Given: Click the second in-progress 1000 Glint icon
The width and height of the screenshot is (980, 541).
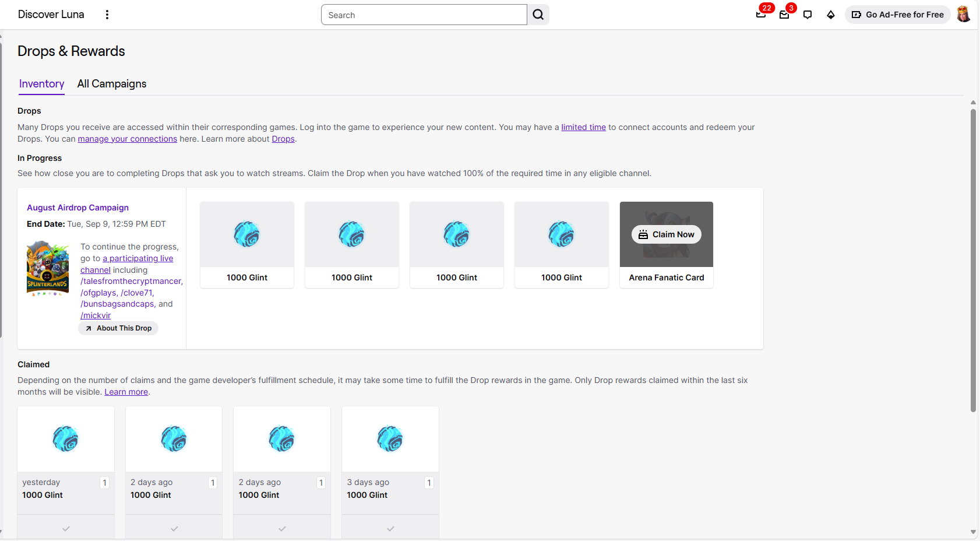Looking at the screenshot, I should 352,234.
